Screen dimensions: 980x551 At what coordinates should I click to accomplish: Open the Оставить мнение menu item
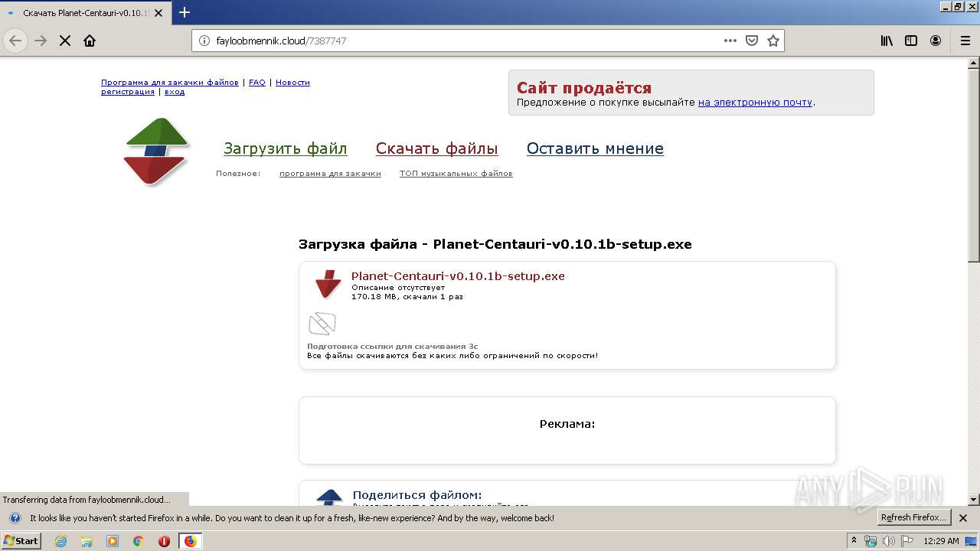[x=595, y=148]
